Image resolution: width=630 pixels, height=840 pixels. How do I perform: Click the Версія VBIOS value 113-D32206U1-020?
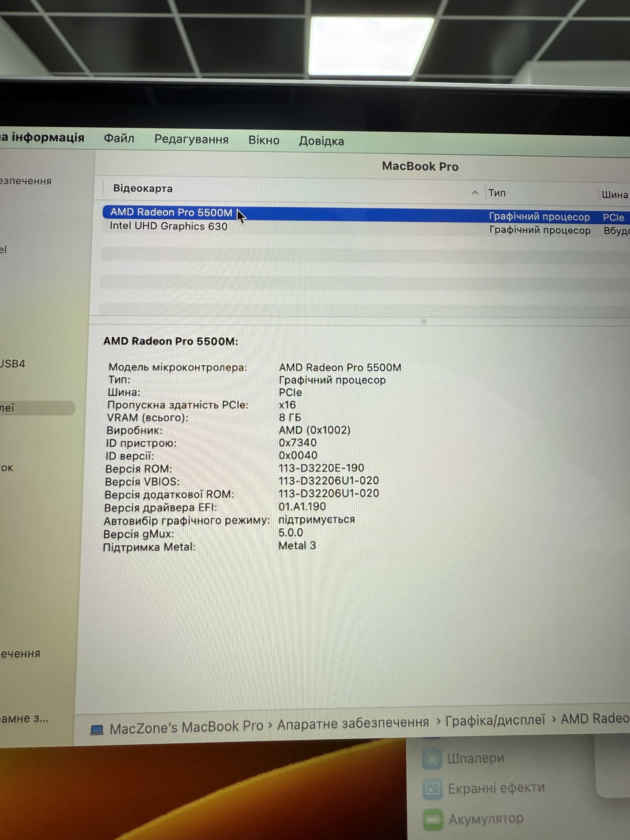(x=329, y=480)
